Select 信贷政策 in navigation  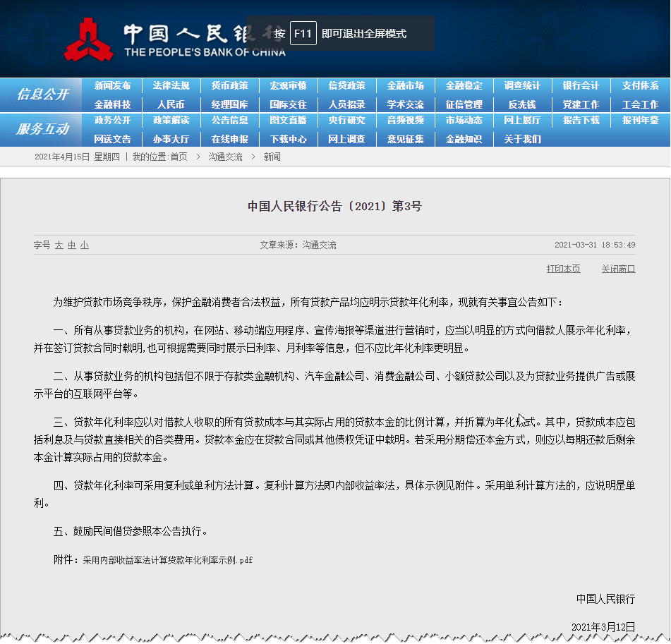tap(347, 85)
